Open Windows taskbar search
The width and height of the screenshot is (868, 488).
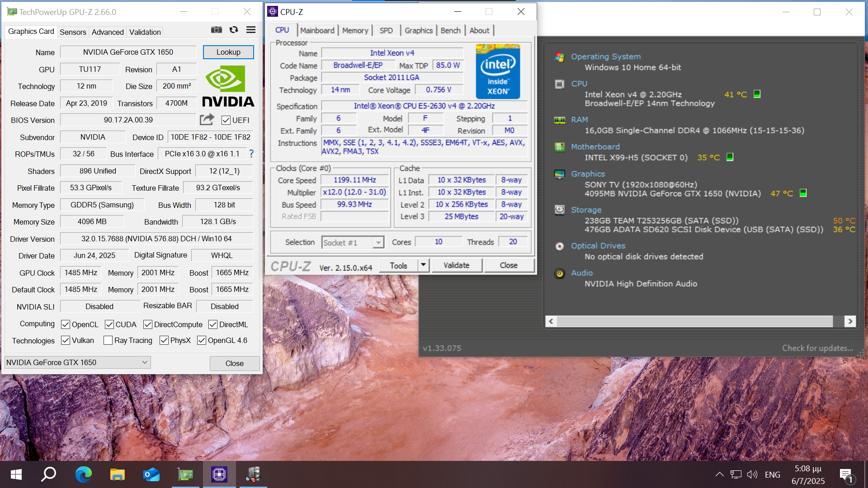49,474
